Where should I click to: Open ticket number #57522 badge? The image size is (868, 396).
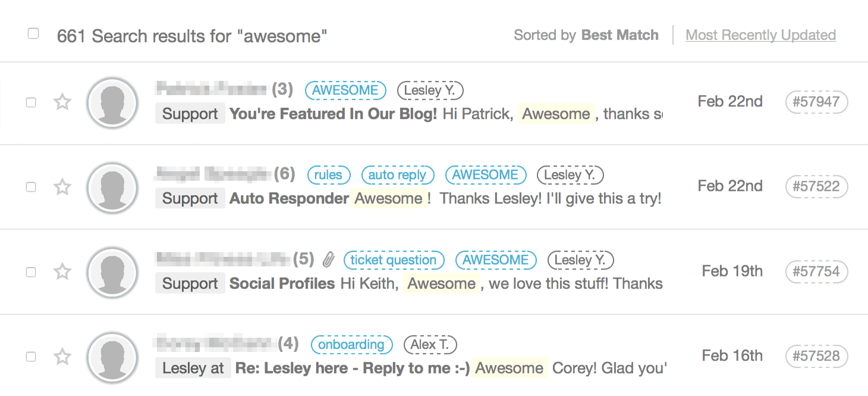tap(816, 187)
